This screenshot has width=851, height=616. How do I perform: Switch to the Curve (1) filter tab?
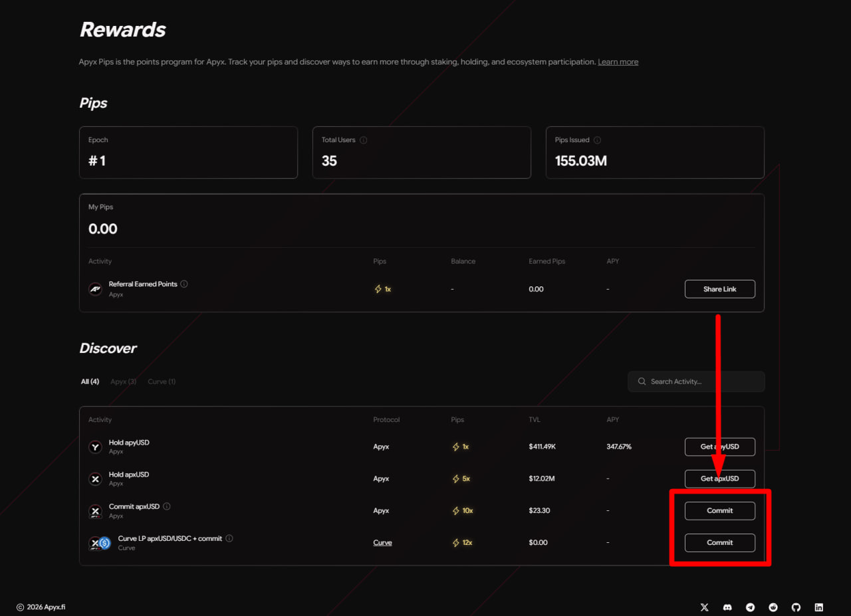(x=162, y=381)
